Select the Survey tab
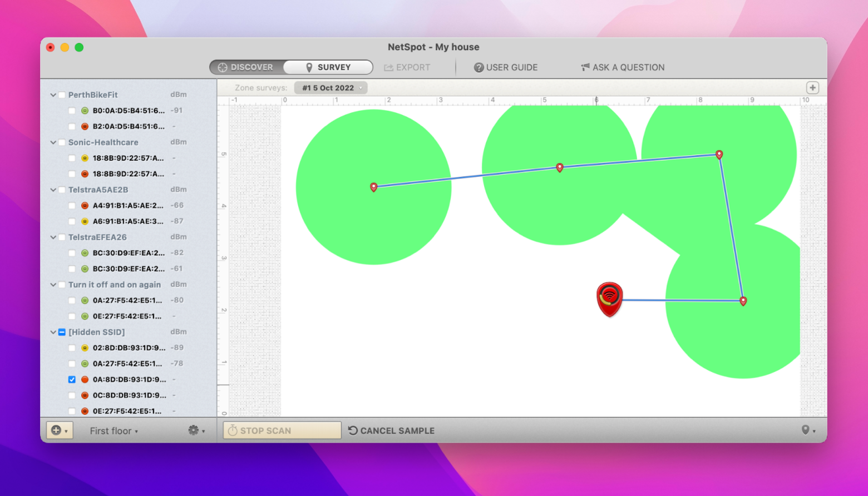Screen dimensions: 868x496 tap(328, 67)
